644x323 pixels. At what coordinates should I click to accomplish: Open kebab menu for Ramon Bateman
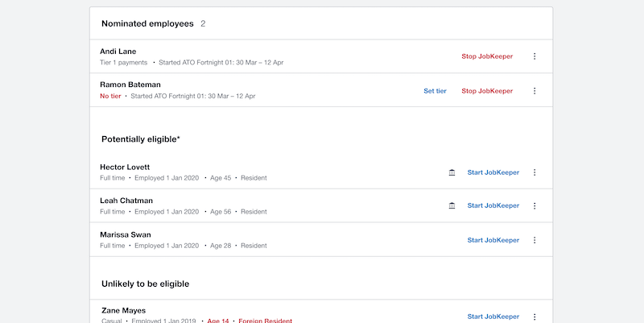[535, 91]
